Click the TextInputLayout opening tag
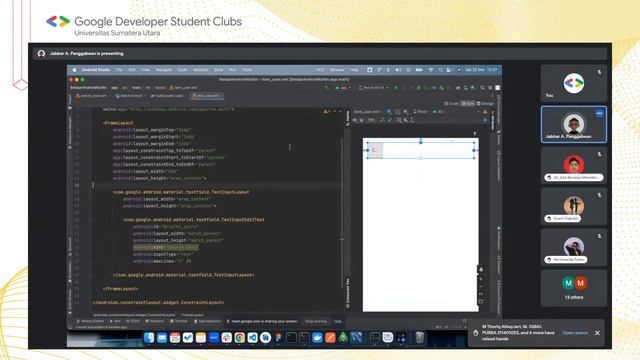Image resolution: width=640 pixels, height=360 pixels. (x=181, y=192)
